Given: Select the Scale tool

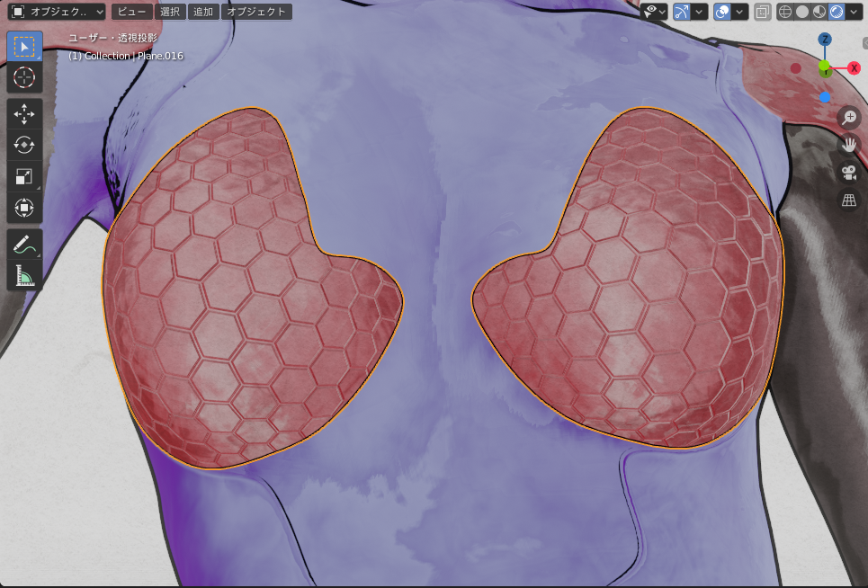Looking at the screenshot, I should [24, 176].
